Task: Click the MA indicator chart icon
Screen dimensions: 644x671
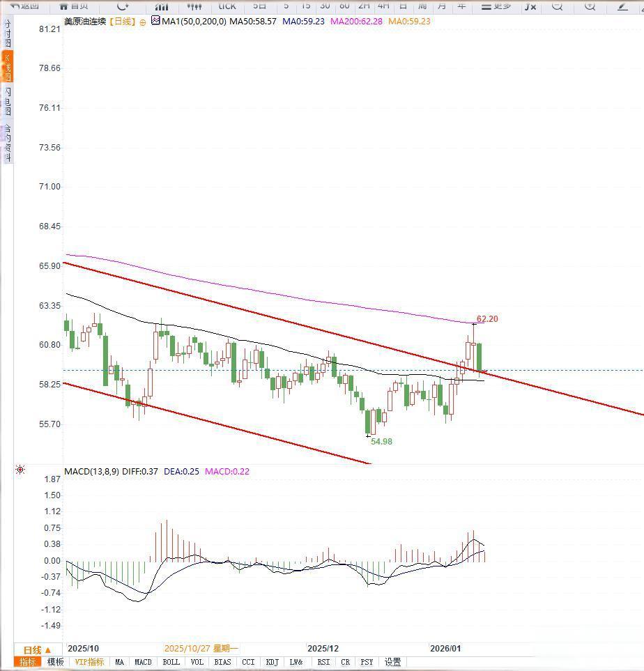Action: click(x=155, y=22)
